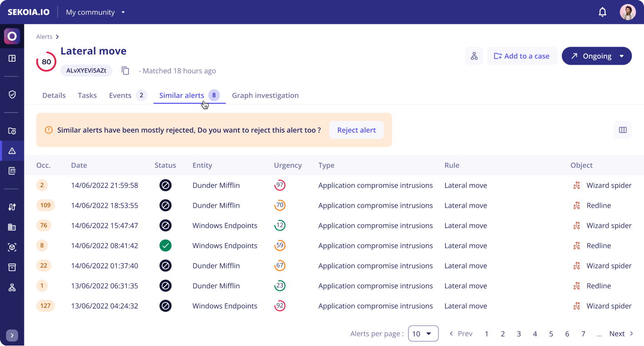This screenshot has height=346, width=644.
Task: Open the graph view icon near Add to case
Action: [x=474, y=56]
